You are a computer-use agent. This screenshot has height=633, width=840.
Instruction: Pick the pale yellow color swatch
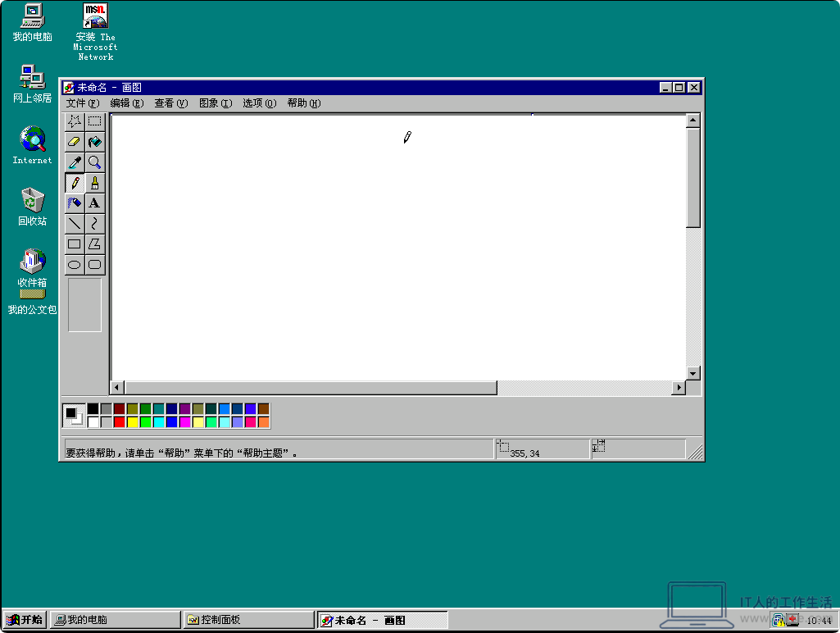point(198,421)
